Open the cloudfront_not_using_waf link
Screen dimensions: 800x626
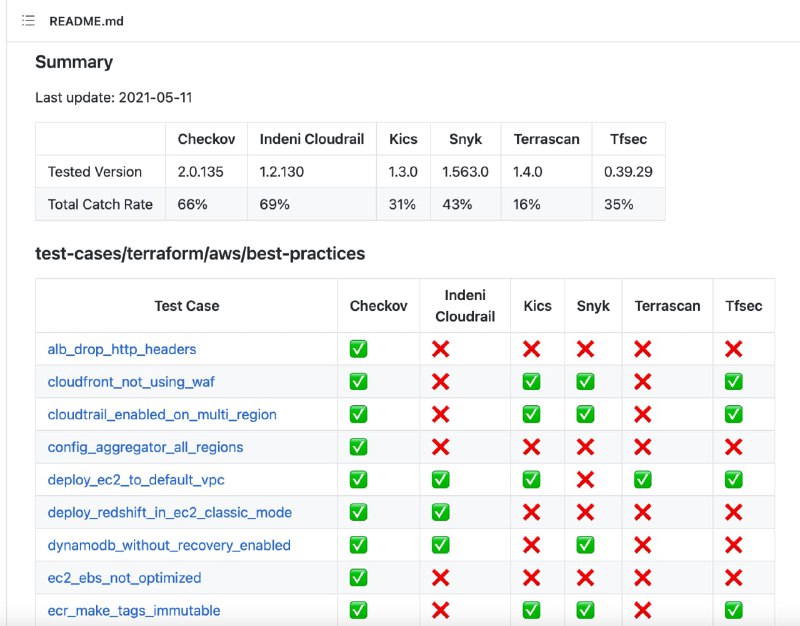131,382
